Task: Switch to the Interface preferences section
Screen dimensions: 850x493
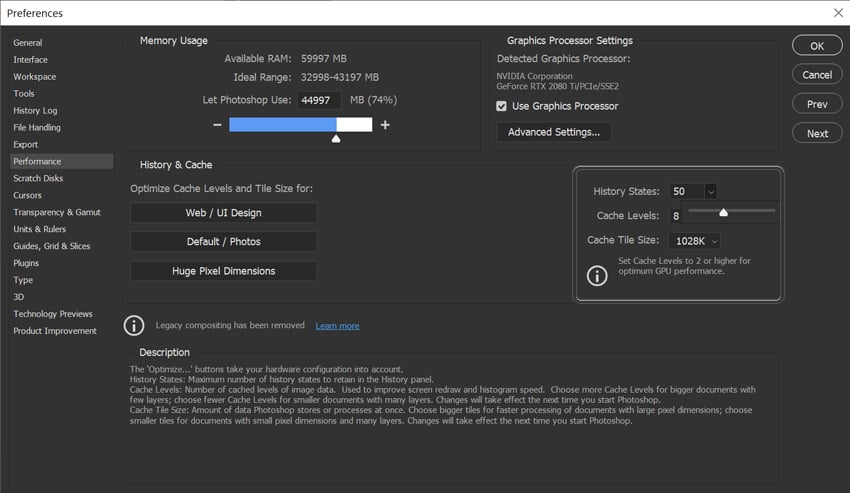Action: pyautogui.click(x=30, y=60)
